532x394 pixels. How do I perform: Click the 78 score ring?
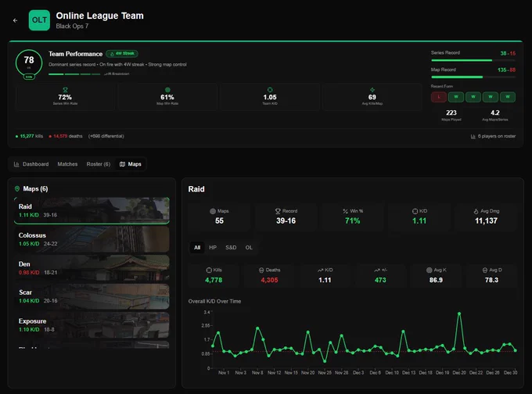[29, 63]
